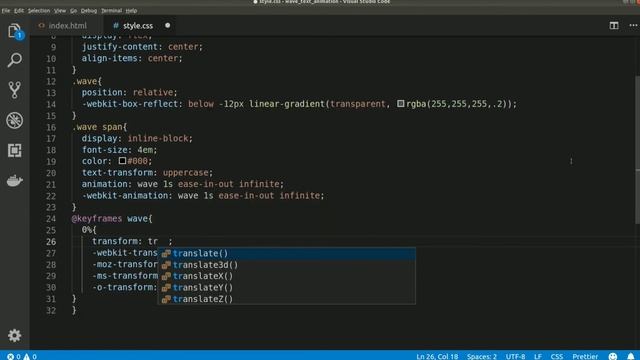Viewport: 640px width, 360px height.
Task: Choose translate() from the suggestion list
Action: coord(287,253)
